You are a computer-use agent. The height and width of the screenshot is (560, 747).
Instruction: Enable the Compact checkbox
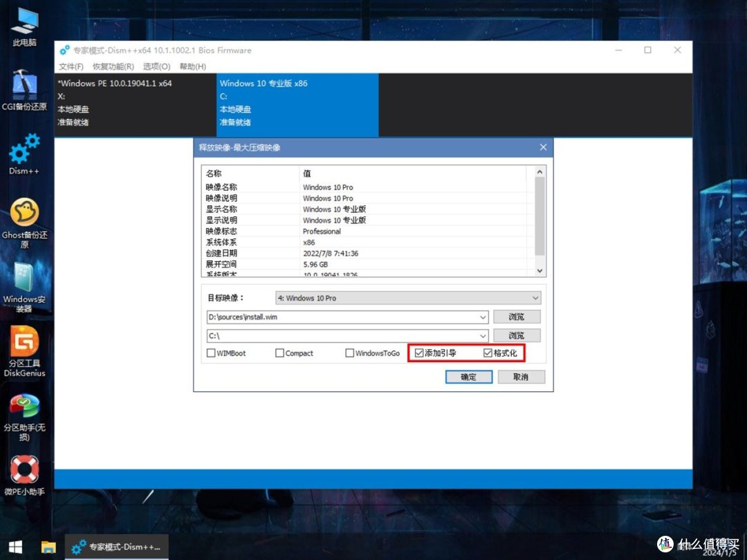point(279,353)
